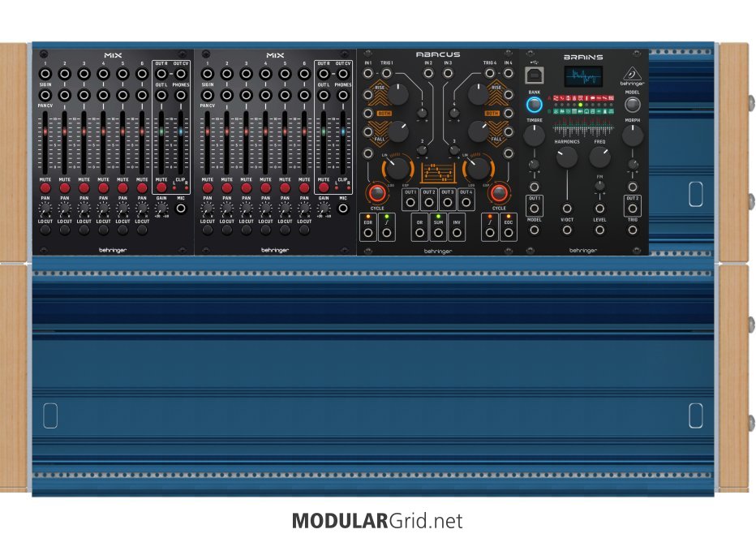Viewport: 756px width, 538px height.
Task: Click the MORPH knob on Brains
Action: point(632,136)
